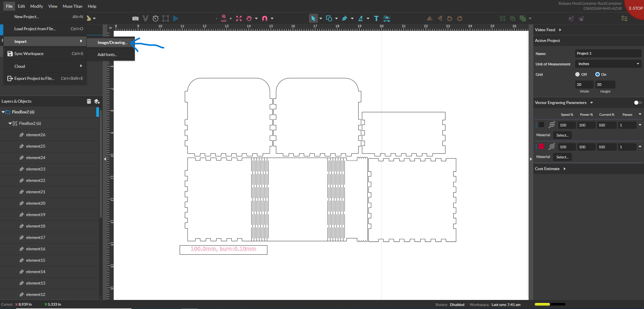Viewport: 644px width, 309px height.
Task: Click Load Project from File... entry
Action: (45, 29)
